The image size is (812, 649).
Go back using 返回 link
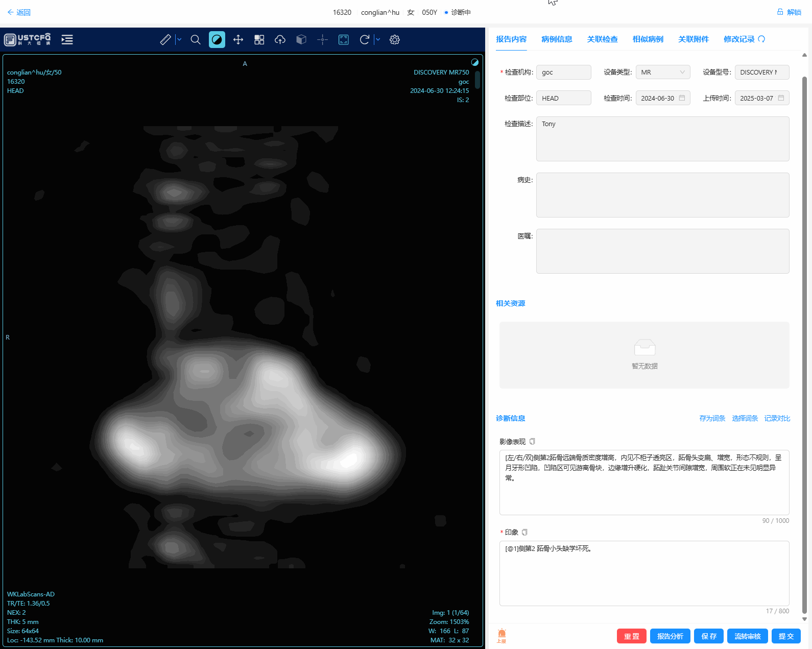point(19,12)
